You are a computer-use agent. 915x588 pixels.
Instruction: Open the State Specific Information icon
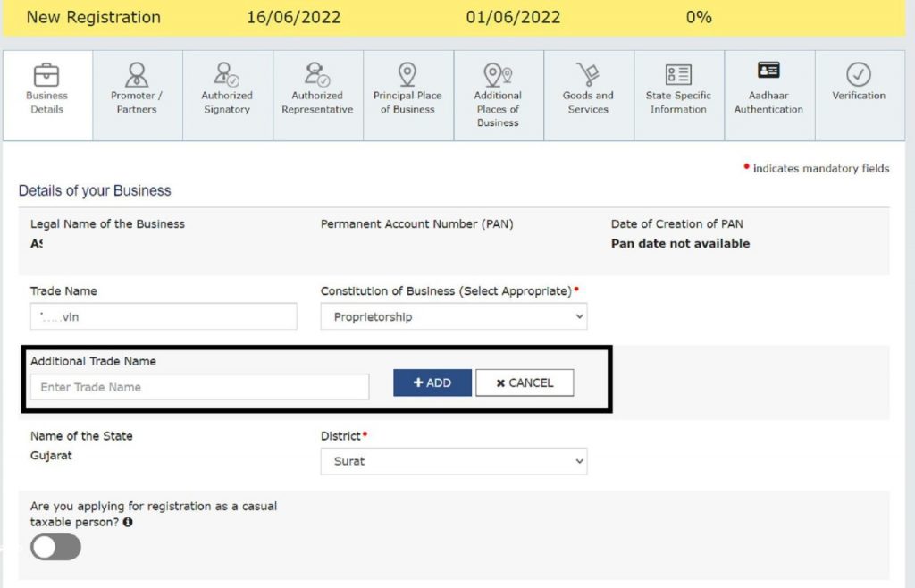(x=678, y=73)
